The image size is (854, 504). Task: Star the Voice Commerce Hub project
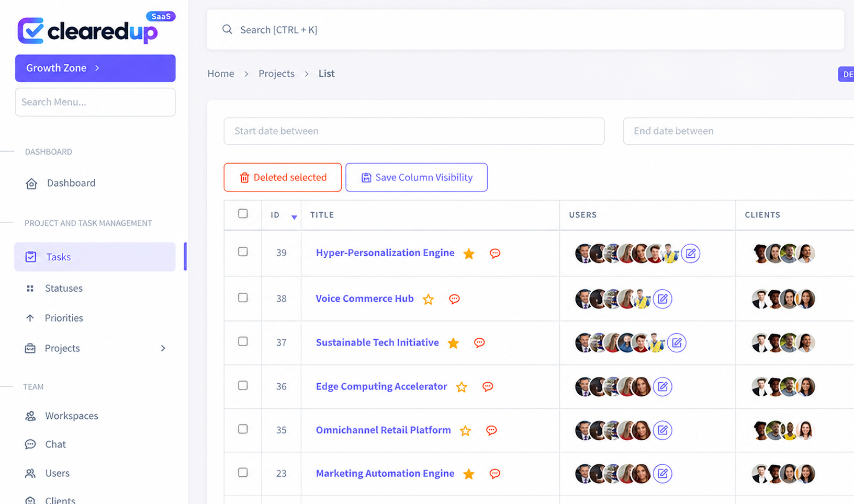coord(428,299)
